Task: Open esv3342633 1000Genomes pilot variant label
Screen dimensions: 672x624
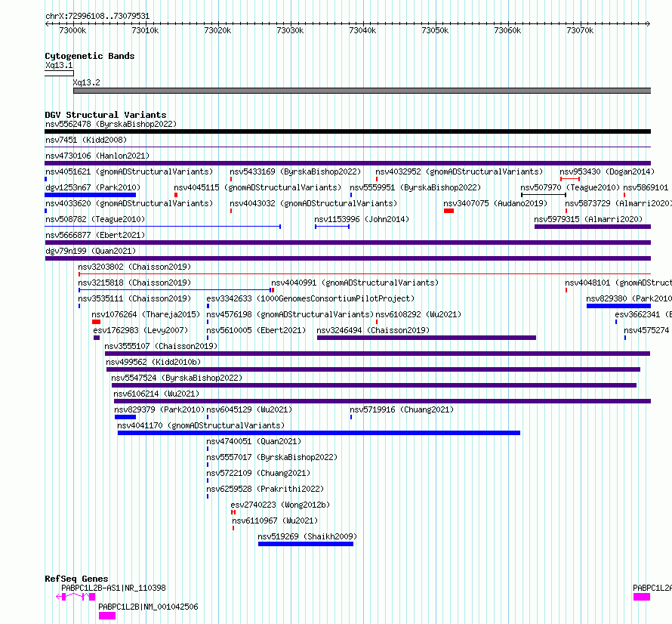Action: 310,298
